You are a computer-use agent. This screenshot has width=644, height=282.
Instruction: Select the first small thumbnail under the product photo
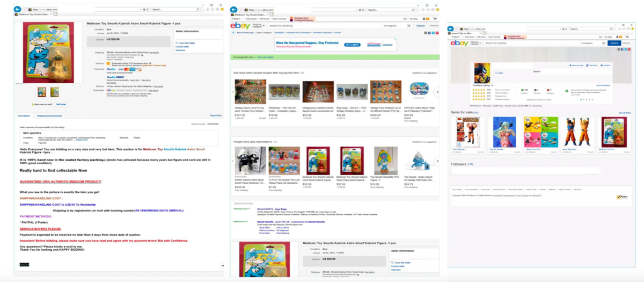(x=41, y=92)
